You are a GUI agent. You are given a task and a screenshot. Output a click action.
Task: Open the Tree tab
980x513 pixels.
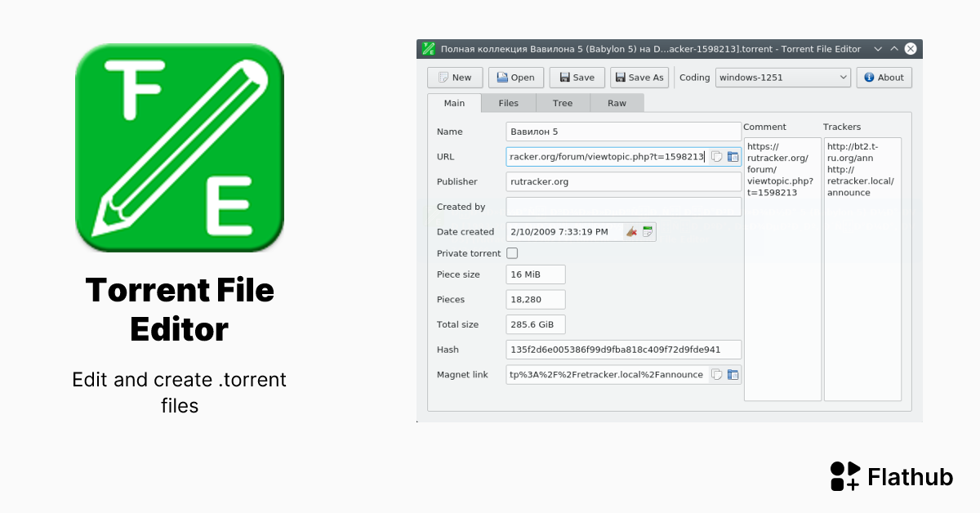click(x=563, y=103)
